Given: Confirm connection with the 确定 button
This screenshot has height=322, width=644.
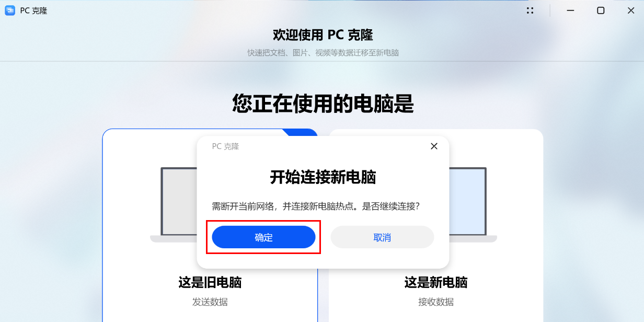Looking at the screenshot, I should click(x=263, y=237).
